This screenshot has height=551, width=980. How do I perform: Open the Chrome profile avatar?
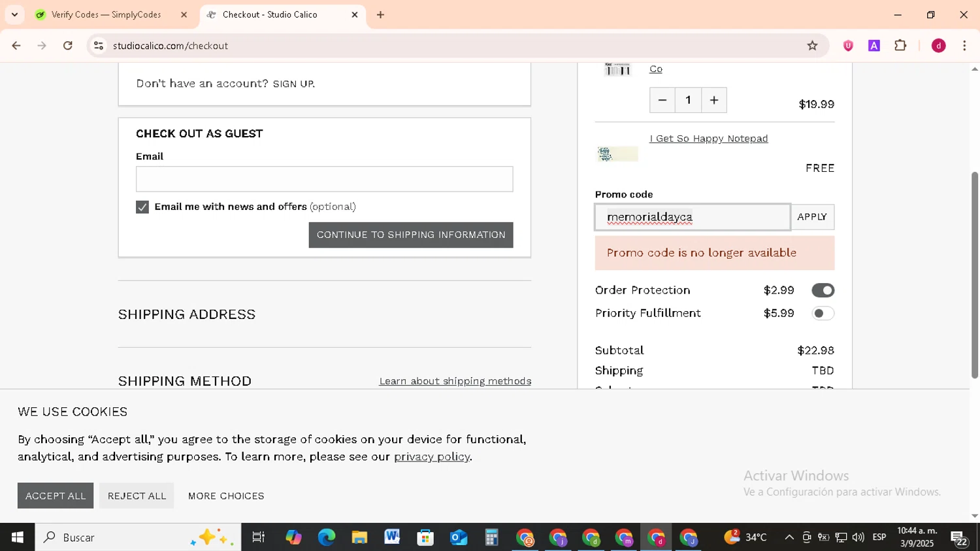click(x=939, y=46)
